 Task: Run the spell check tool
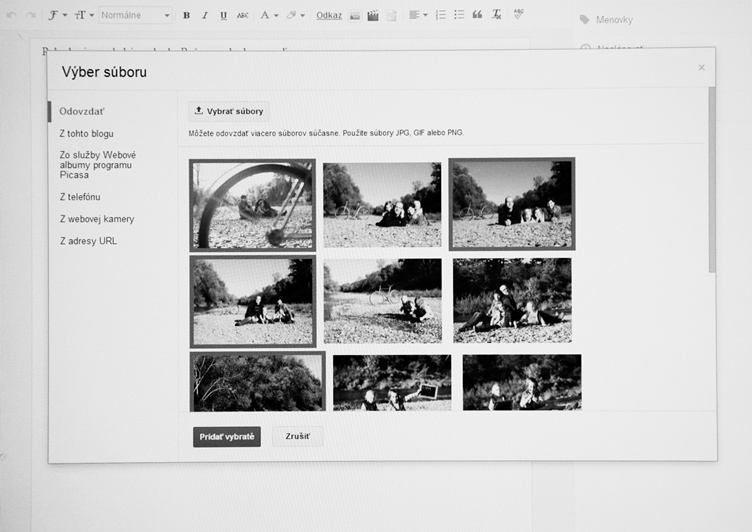[x=518, y=14]
